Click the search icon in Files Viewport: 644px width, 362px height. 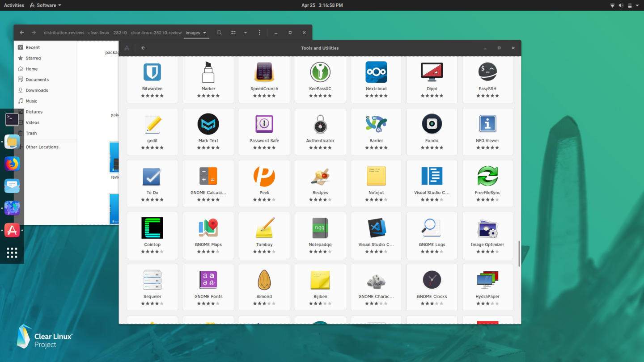tap(219, 33)
